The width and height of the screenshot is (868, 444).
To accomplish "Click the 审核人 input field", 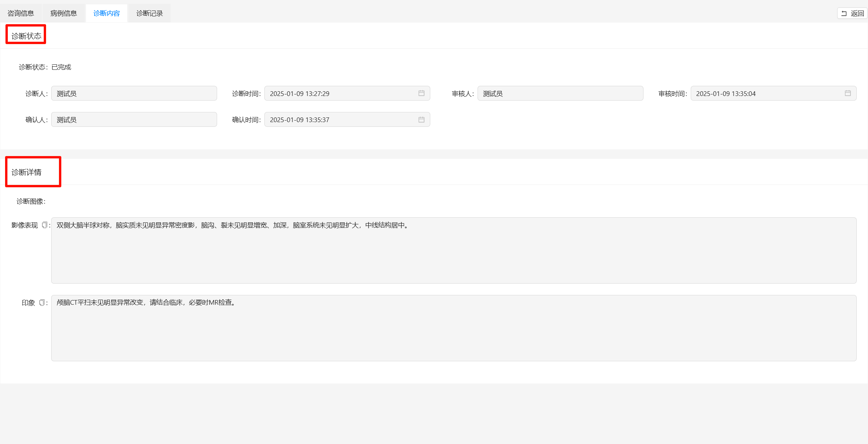I will [560, 94].
